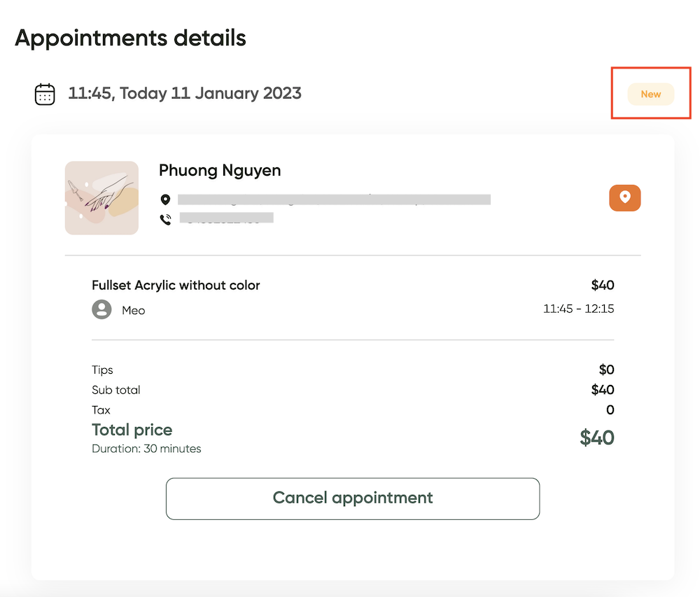The width and height of the screenshot is (700, 597).
Task: Click the calendar icon beside the appointment date
Action: tap(45, 94)
